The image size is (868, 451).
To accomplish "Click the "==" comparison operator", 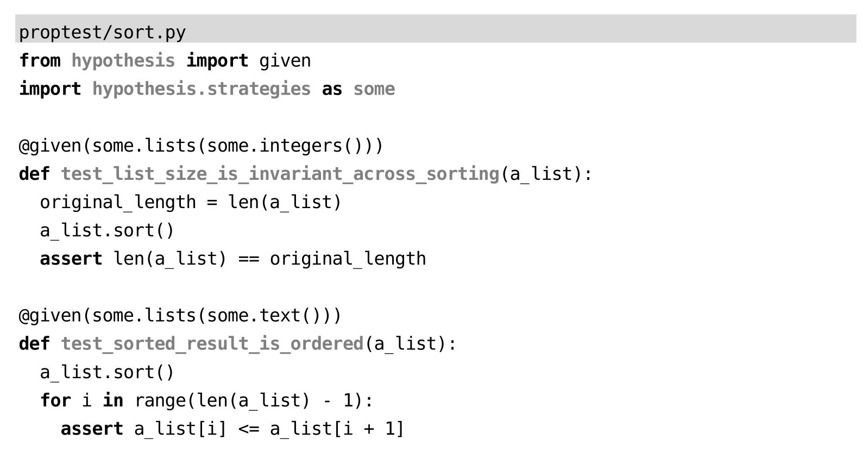I will (248, 259).
